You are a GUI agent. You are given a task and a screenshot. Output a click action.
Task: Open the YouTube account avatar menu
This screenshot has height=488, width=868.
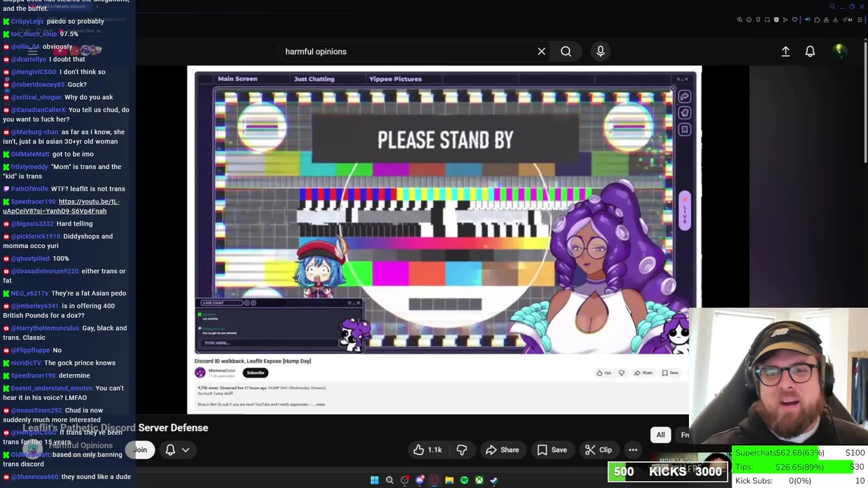[x=839, y=51]
